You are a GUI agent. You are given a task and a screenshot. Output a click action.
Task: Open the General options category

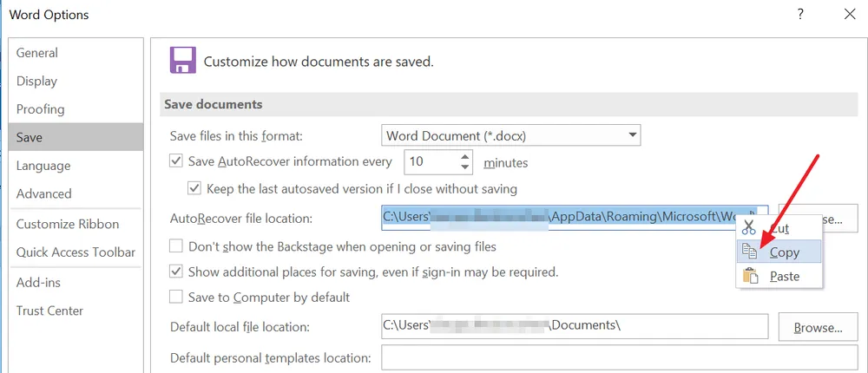(76, 53)
